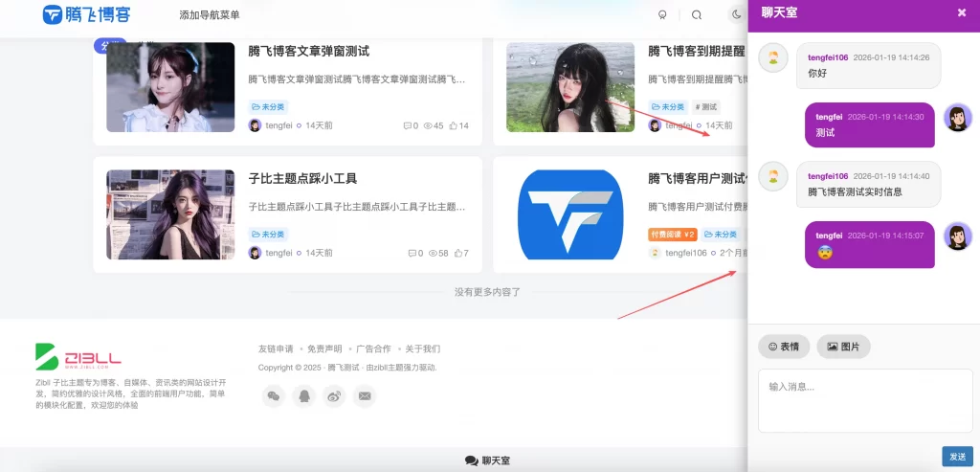Viewport: 980px width, 472px height.
Task: Open 友链申请 footer link
Action: [276, 348]
